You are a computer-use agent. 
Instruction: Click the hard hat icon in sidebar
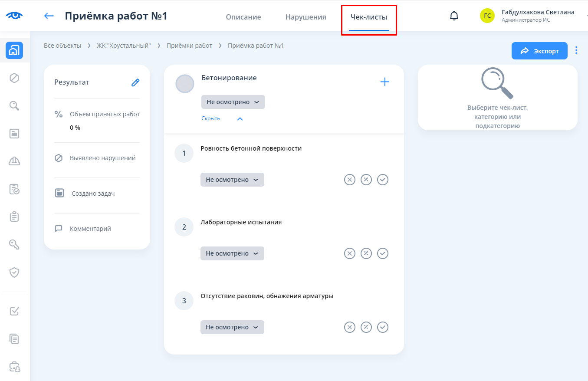14,161
